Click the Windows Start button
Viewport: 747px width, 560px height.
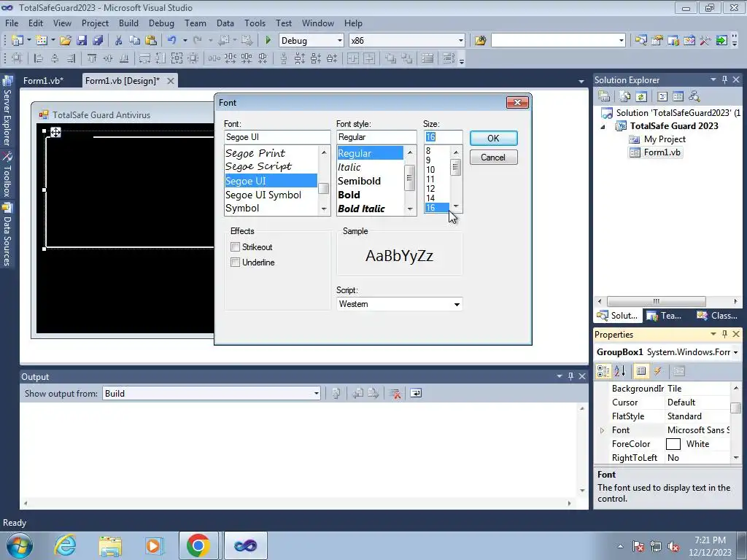tap(18, 545)
